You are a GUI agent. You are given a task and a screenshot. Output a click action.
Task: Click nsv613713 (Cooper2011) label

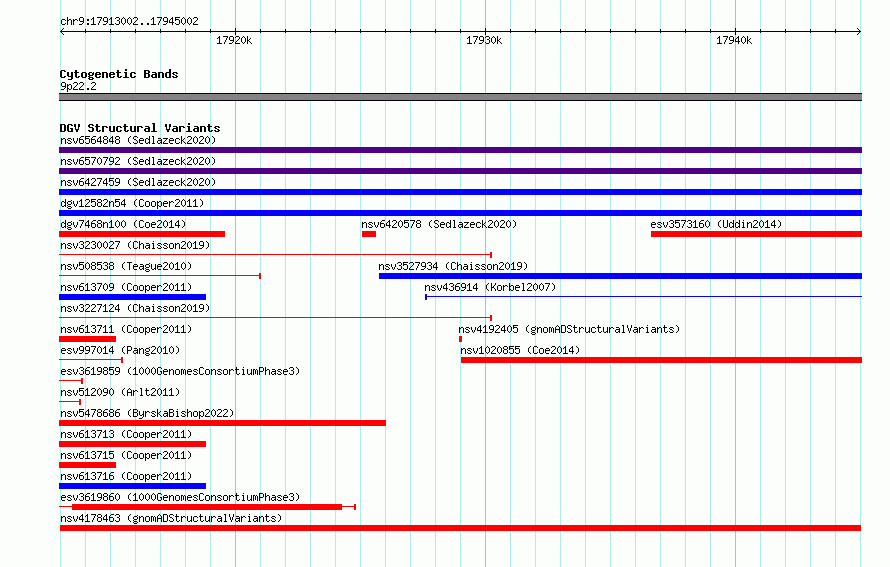[126, 434]
